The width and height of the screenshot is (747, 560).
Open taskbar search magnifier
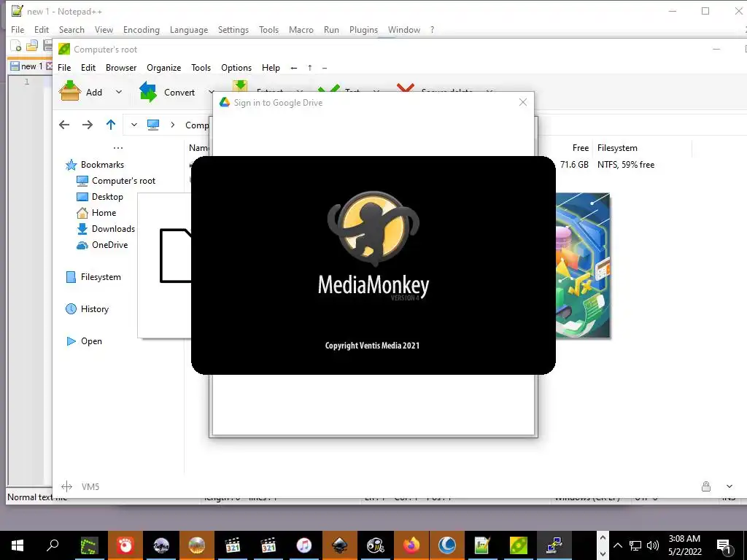point(53,545)
